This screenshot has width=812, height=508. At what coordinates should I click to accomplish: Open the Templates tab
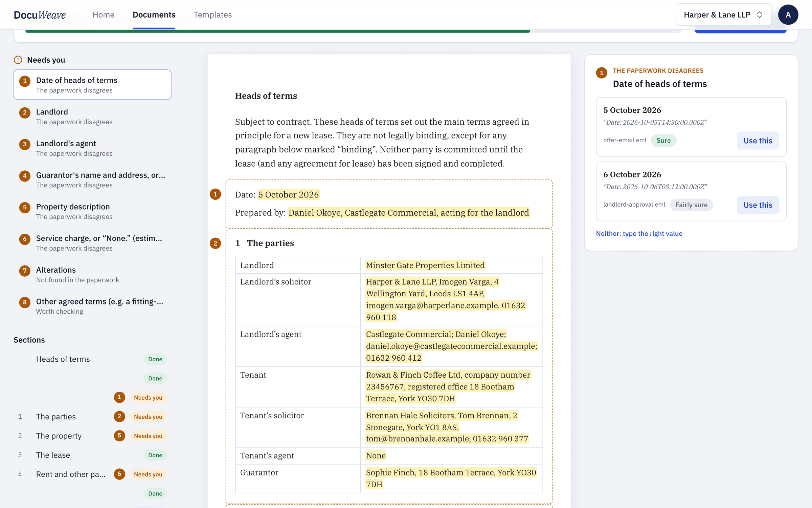(x=212, y=15)
